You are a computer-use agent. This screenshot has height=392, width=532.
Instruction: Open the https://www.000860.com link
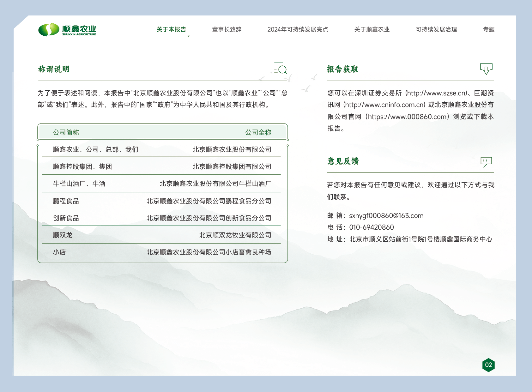407,117
